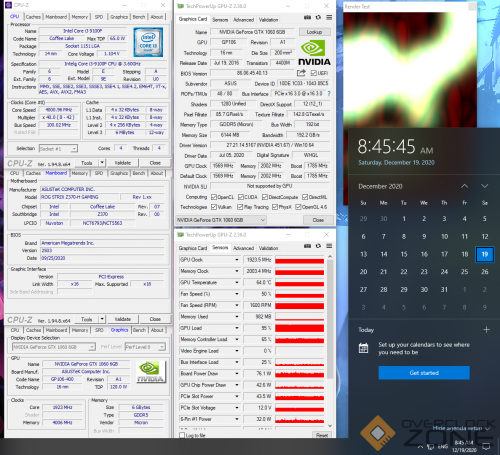Select December 25 in the calendar
The width and height of the screenshot is (500, 455).
point(464,272)
